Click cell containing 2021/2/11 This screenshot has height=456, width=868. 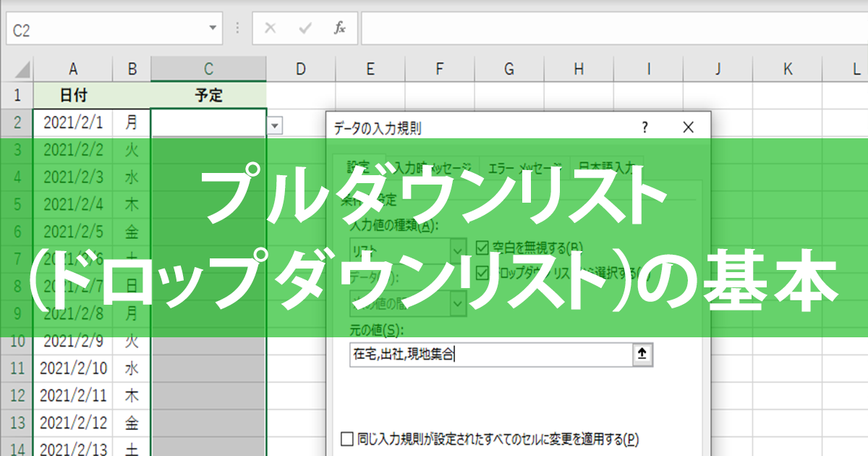73,396
